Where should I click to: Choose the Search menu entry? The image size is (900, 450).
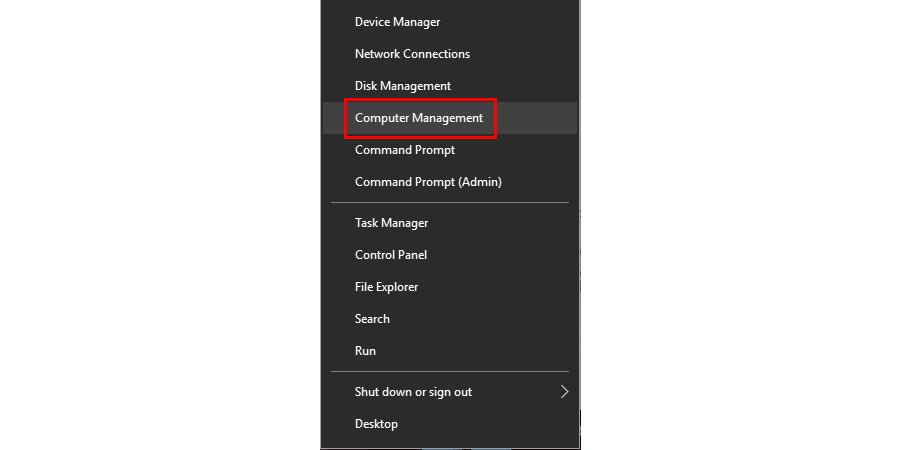pos(372,319)
